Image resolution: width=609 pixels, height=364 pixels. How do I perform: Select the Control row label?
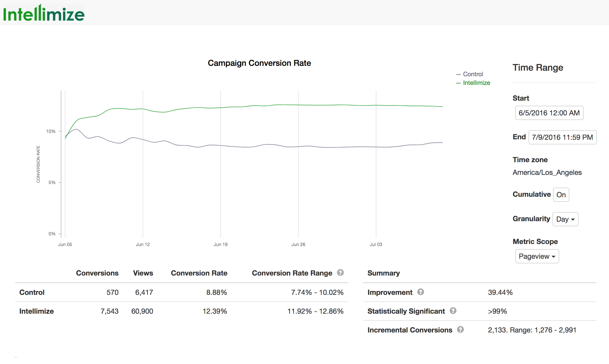(x=32, y=292)
